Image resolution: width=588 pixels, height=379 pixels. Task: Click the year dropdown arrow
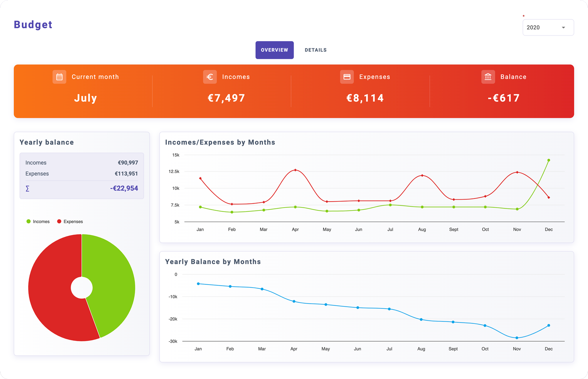pyautogui.click(x=563, y=28)
